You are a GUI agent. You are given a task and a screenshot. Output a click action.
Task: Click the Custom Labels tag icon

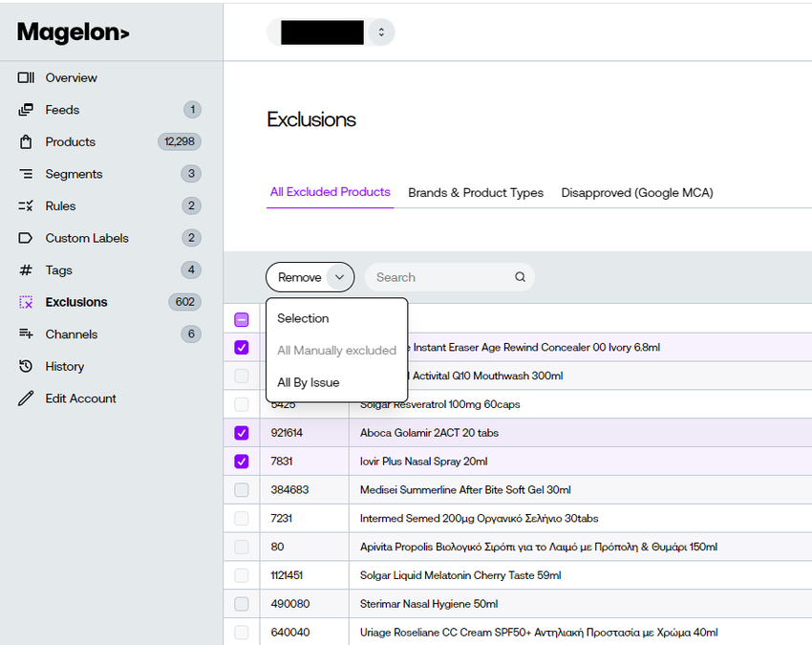26,238
